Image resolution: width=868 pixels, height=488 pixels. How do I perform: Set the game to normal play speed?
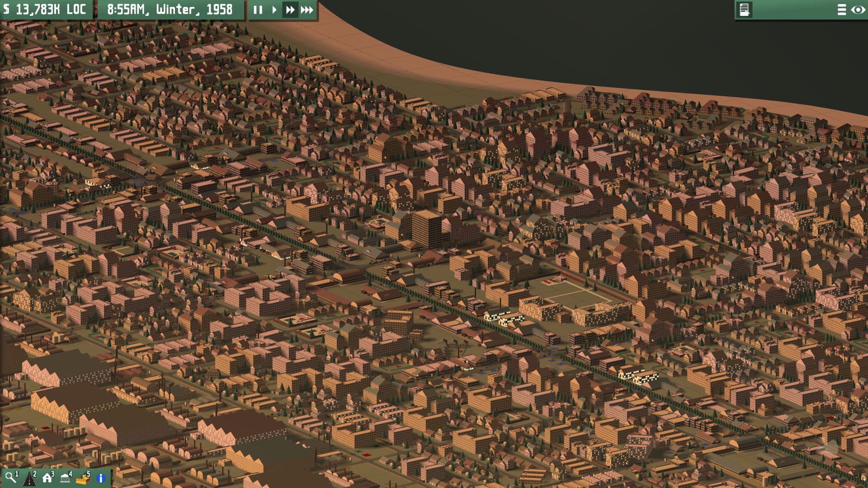(274, 10)
